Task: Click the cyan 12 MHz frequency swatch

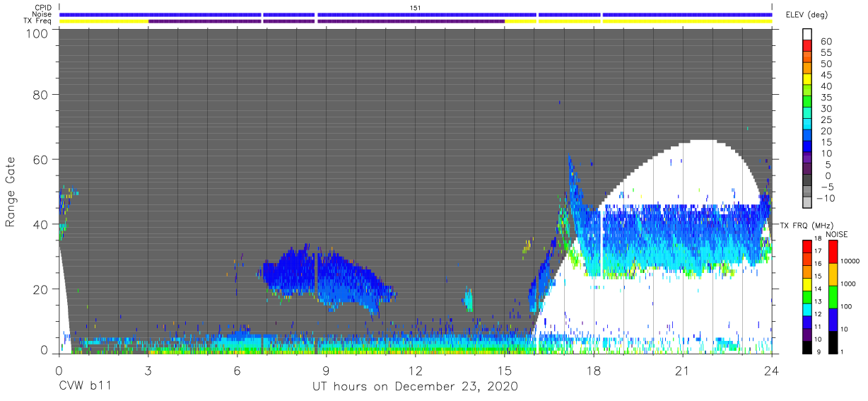Action: pyautogui.click(x=808, y=310)
